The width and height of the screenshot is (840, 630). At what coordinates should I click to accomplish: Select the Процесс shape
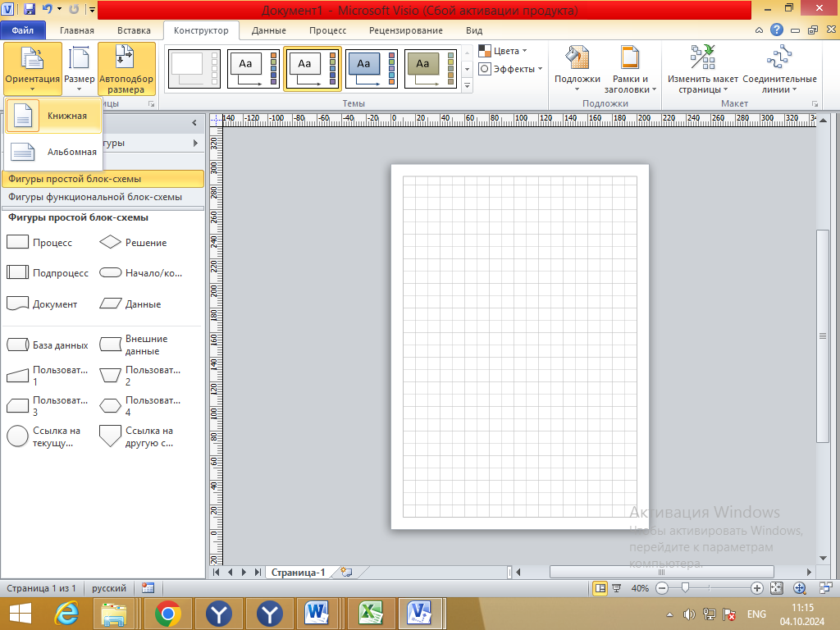(39, 243)
